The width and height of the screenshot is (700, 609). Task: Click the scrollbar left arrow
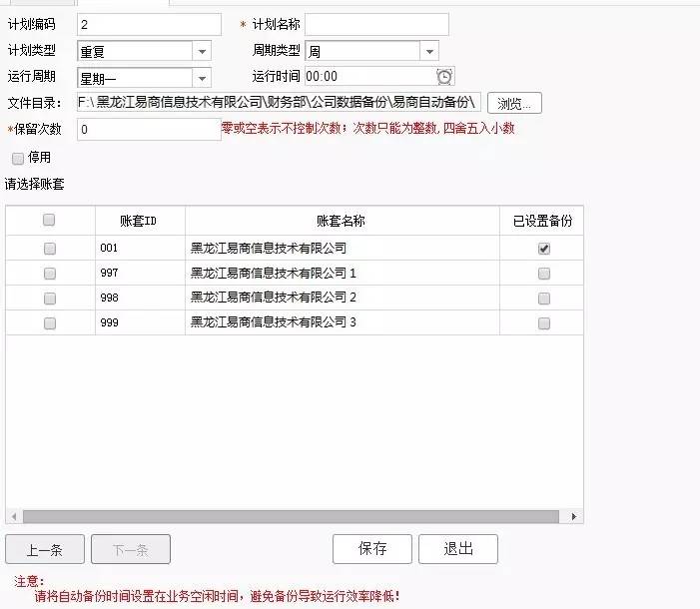point(14,516)
